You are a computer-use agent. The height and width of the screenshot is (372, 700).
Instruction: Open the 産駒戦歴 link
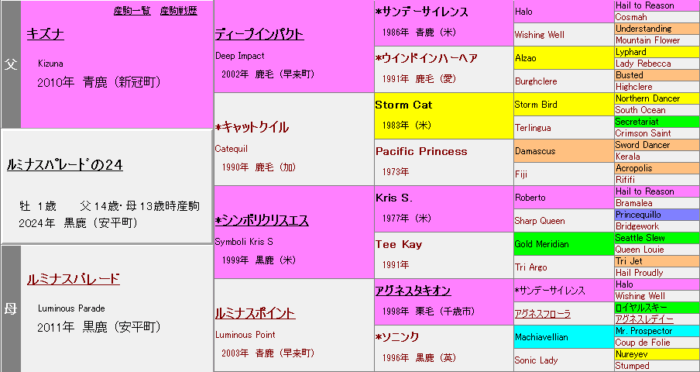tap(179, 11)
